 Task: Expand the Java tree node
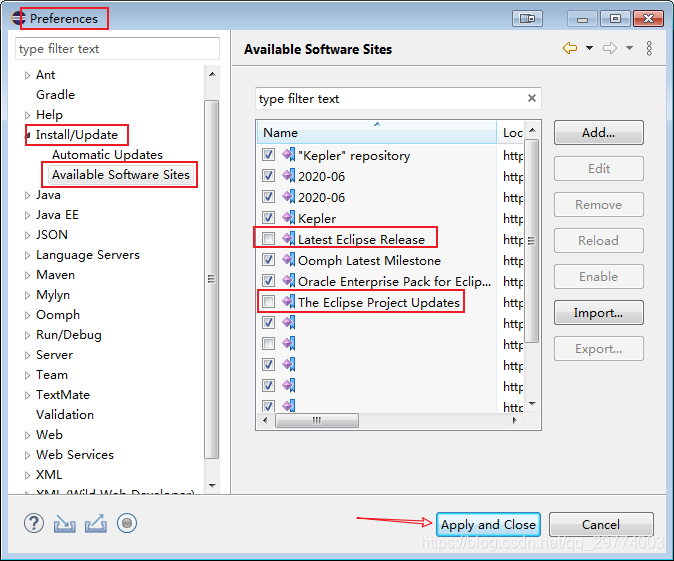click(27, 195)
